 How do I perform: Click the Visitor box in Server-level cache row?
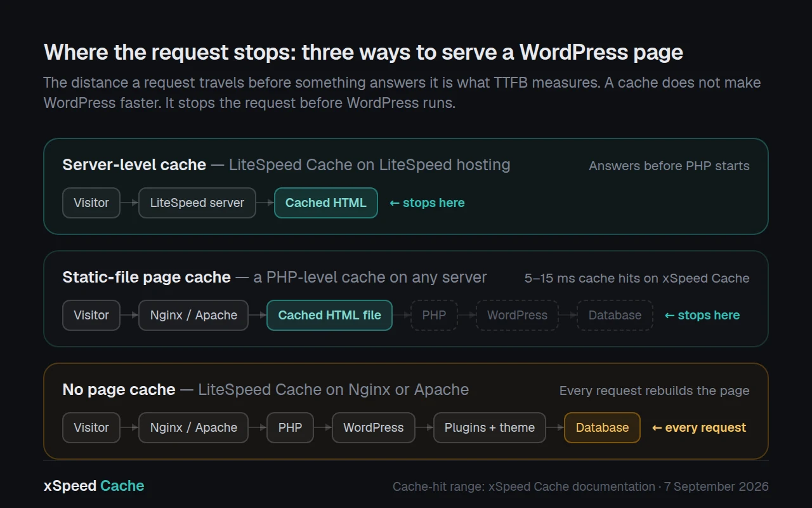[91, 203]
